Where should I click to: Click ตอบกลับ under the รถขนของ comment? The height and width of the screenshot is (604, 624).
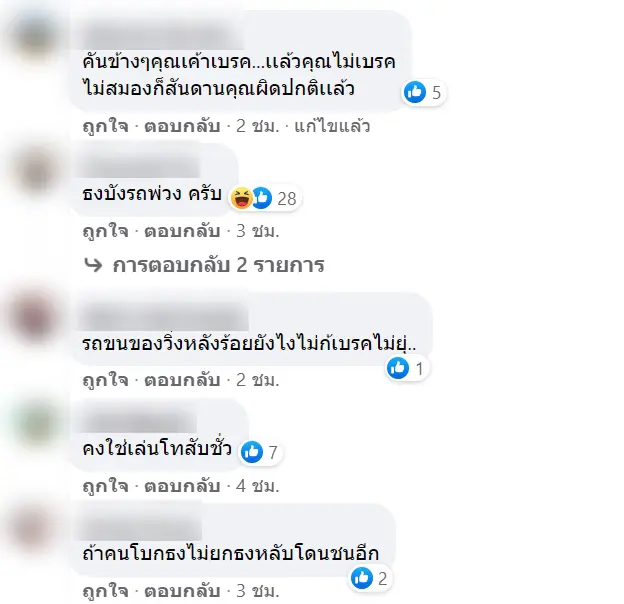[182, 380]
